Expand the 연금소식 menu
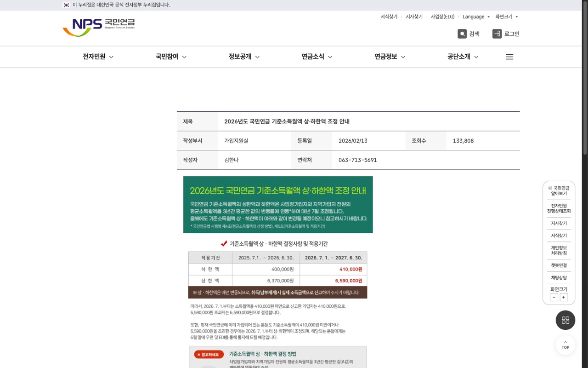The width and height of the screenshot is (588, 368). (317, 57)
